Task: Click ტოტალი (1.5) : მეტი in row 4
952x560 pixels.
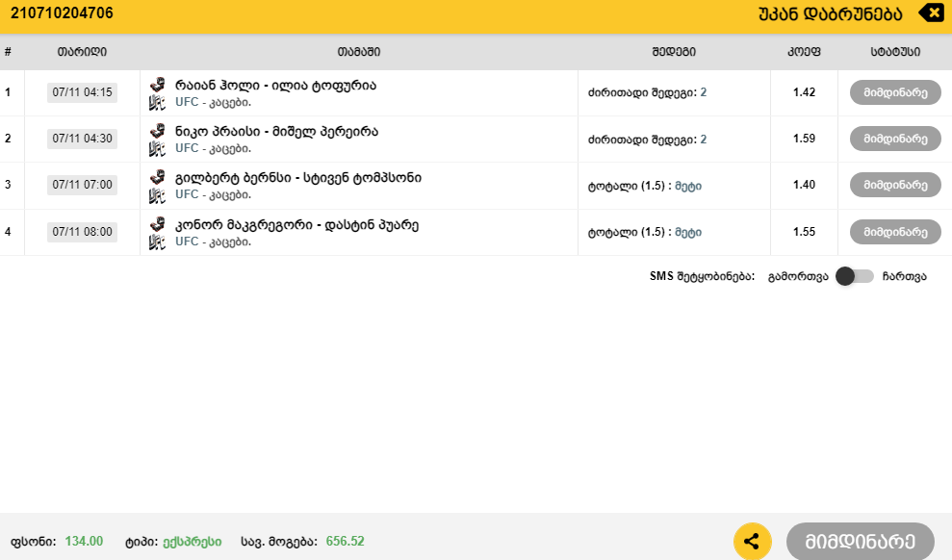Action: (x=645, y=232)
